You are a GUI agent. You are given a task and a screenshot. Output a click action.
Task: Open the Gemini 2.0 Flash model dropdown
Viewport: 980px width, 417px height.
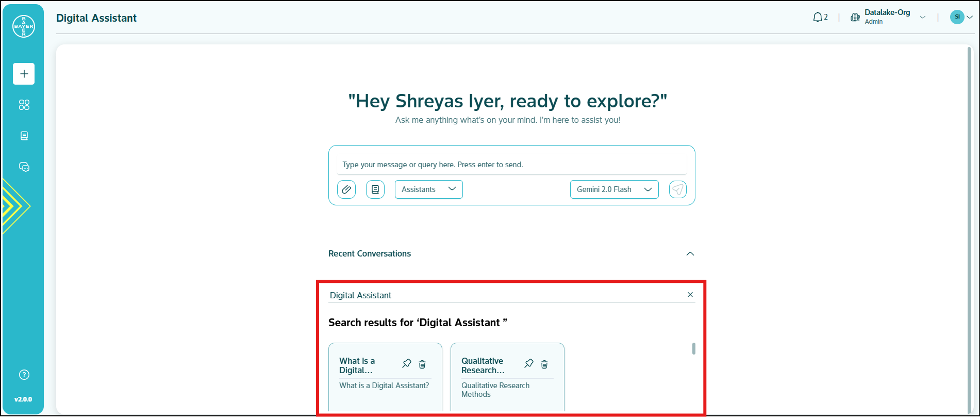(614, 189)
